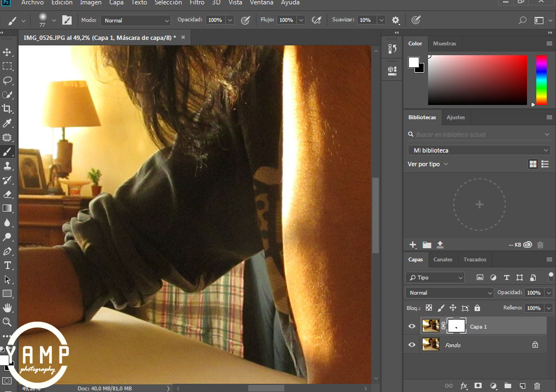Select the Capa 1 layer mask thumbnail
The width and height of the screenshot is (556, 392).
pyautogui.click(x=456, y=326)
